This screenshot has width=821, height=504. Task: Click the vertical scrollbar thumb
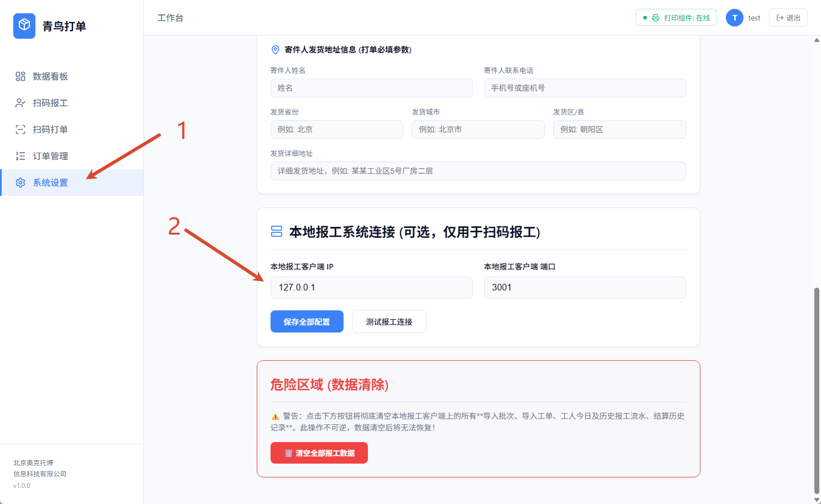[817, 391]
